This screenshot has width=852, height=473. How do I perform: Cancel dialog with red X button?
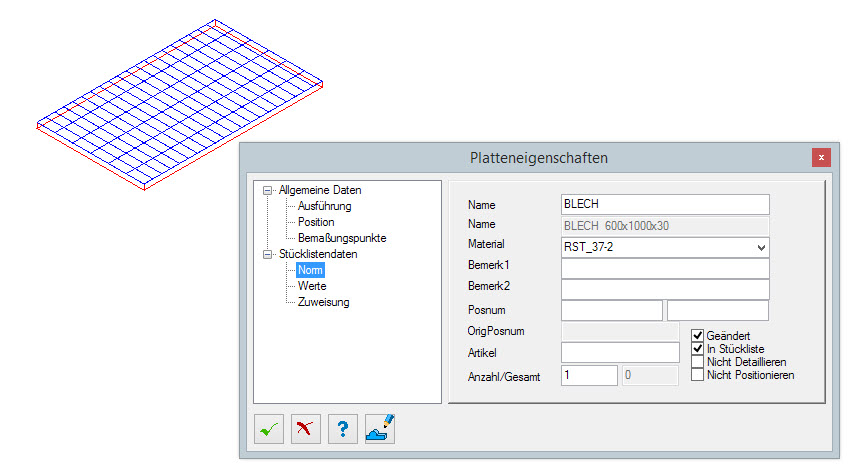(x=305, y=429)
